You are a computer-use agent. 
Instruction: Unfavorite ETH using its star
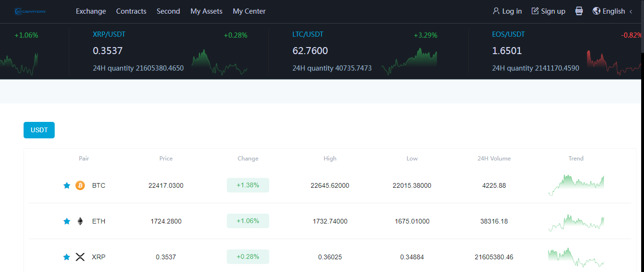pos(66,221)
